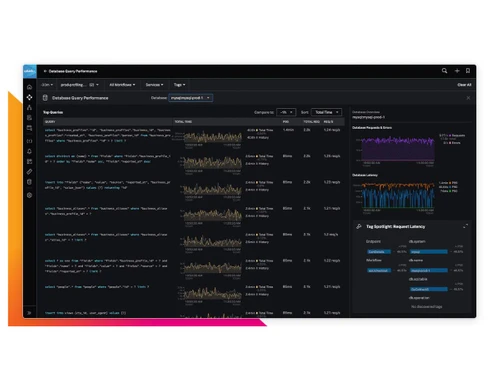Click the Errors legend entry in requests chart
Screen dimensions: 500x375
[x=452, y=143]
